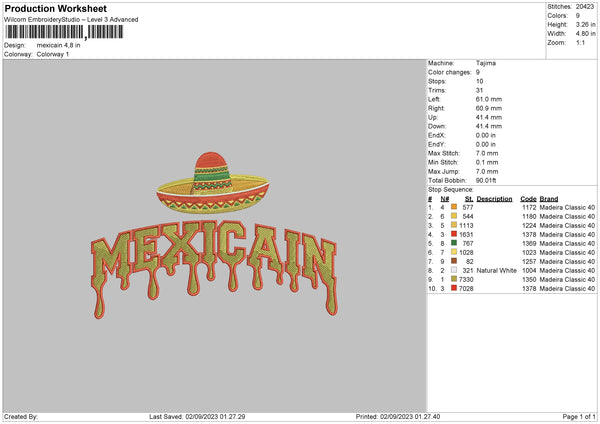Screen dimensions: 600x424
Task: Click the 'EndY:' label
Action: tap(437, 144)
